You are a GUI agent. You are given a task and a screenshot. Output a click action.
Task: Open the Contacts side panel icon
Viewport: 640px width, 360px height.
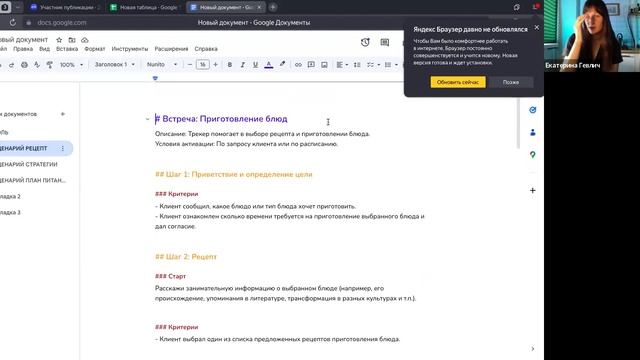tap(533, 133)
